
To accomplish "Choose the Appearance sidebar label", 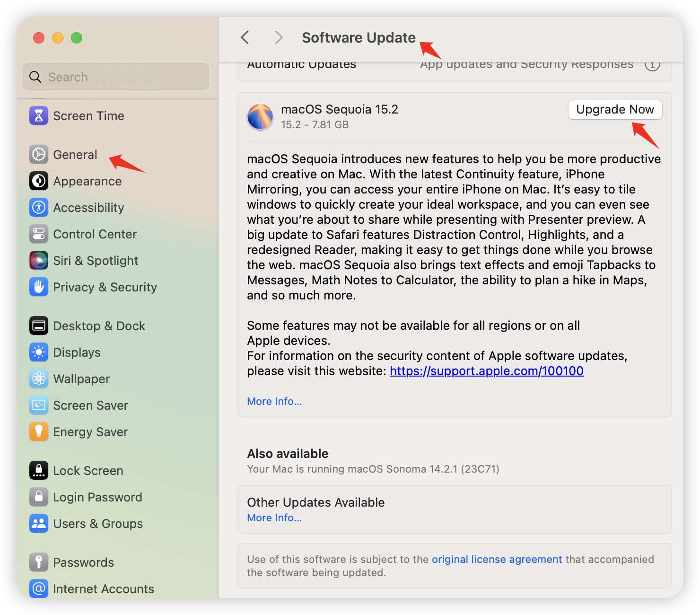I will [87, 181].
